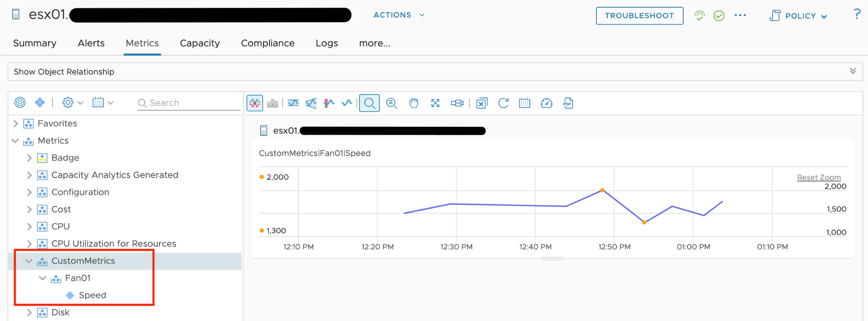The width and height of the screenshot is (868, 321).
Task: Click the concentric target icon in metric picker
Action: click(x=20, y=102)
